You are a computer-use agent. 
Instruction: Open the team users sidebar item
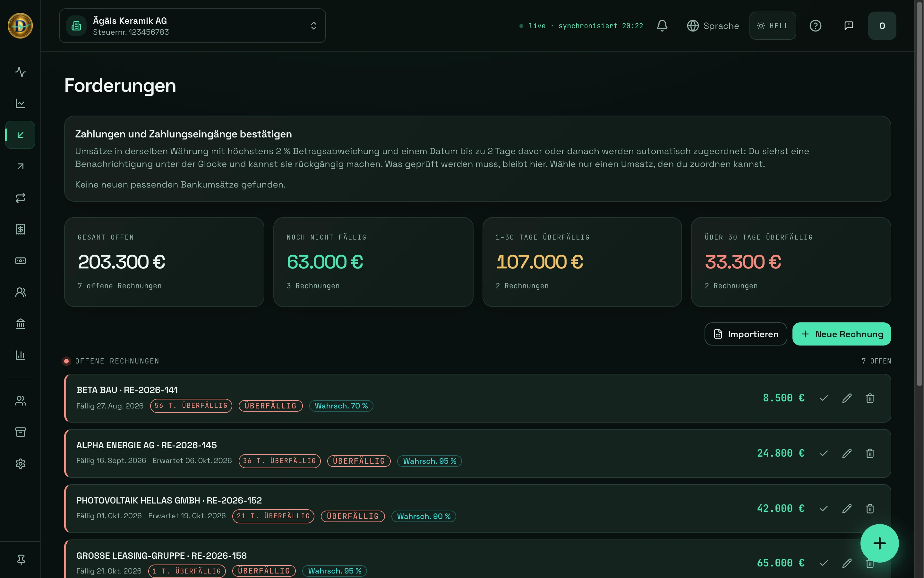[x=20, y=401]
